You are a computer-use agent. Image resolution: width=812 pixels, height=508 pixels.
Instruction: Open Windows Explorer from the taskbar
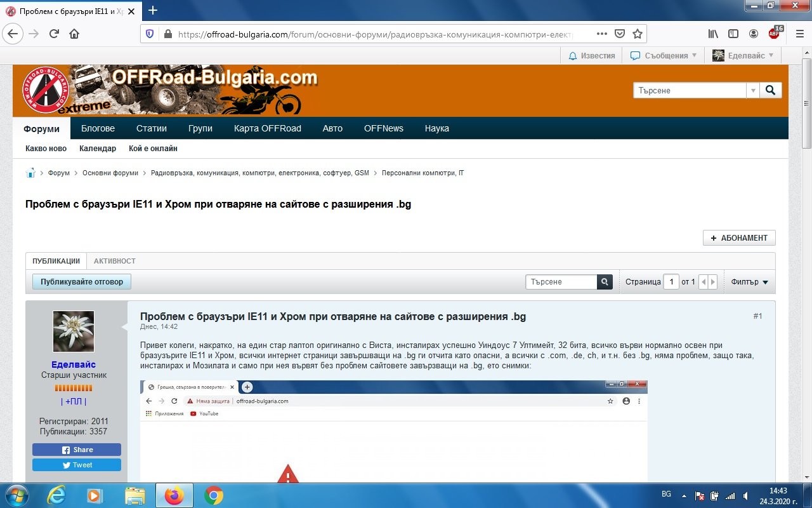pyautogui.click(x=135, y=495)
